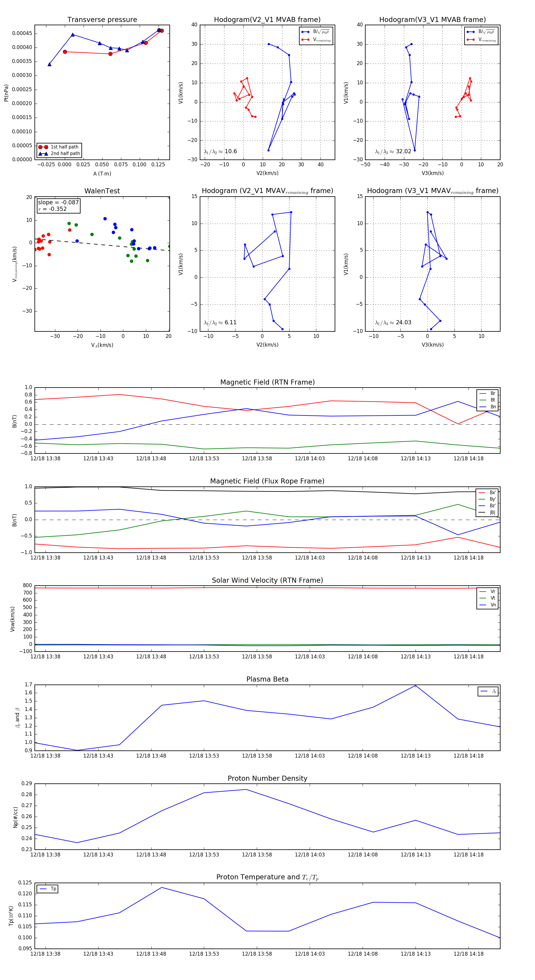Screen dimensions: 535x980
Task: Click the 'V_remaining(km/s)' y-axis label of WalenTest
Action: pos(15,264)
